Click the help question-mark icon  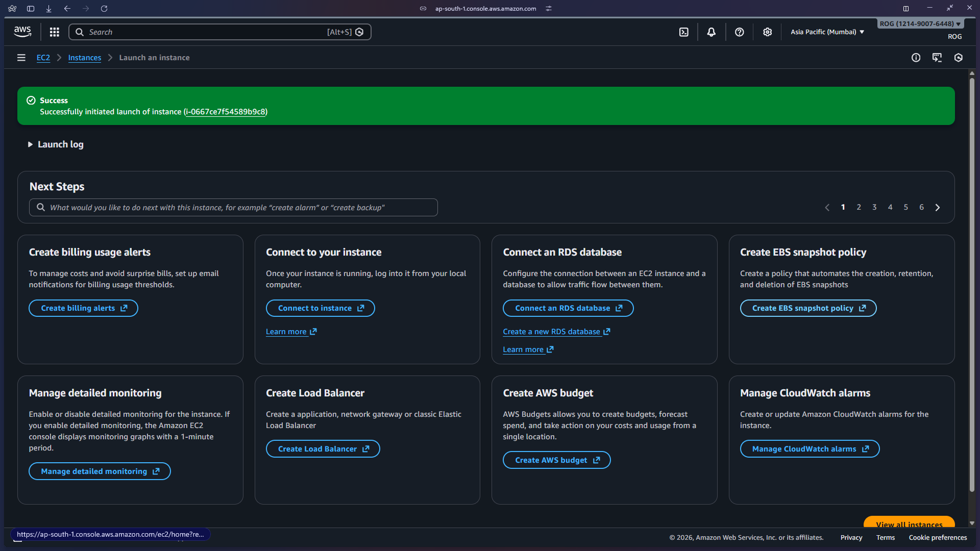point(739,32)
